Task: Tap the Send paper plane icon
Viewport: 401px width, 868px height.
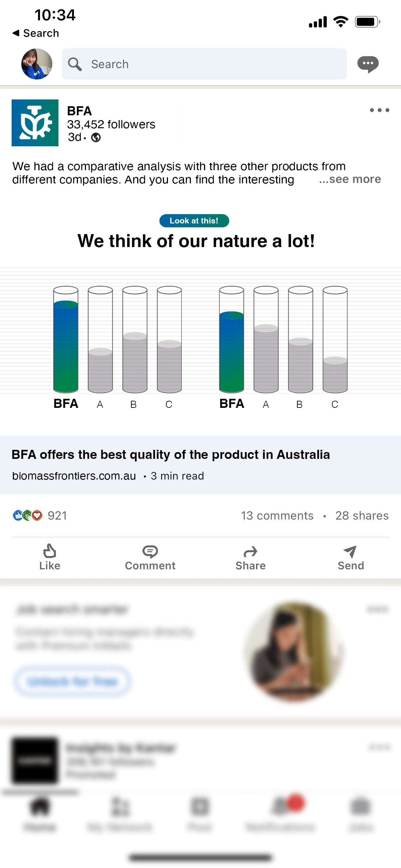Action: tap(350, 551)
